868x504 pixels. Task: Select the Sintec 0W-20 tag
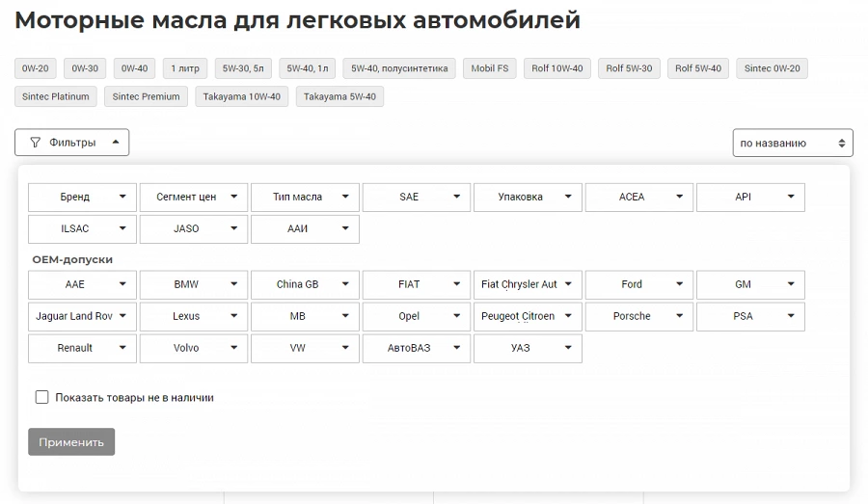click(x=772, y=68)
